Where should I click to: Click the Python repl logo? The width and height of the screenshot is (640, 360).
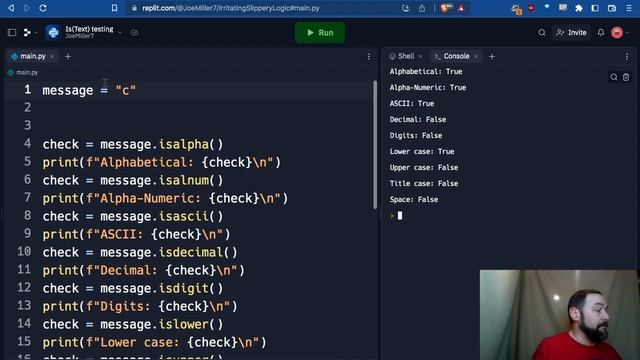coord(53,33)
